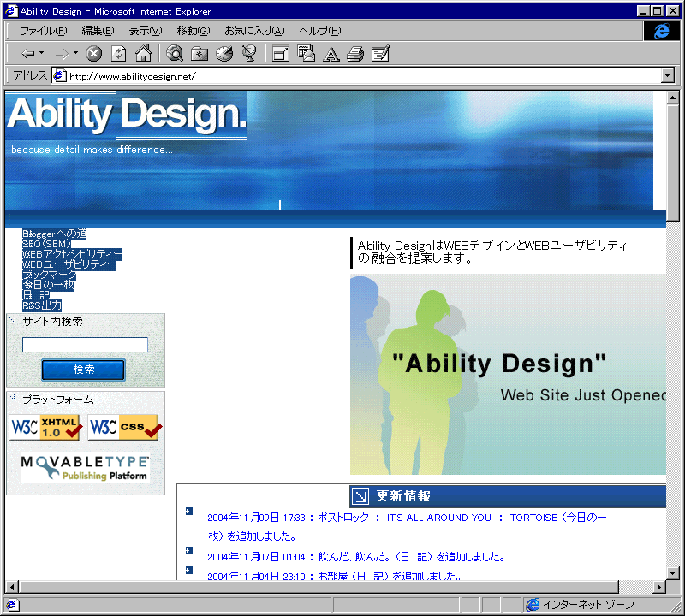Open the 表示(V) menu

145,31
